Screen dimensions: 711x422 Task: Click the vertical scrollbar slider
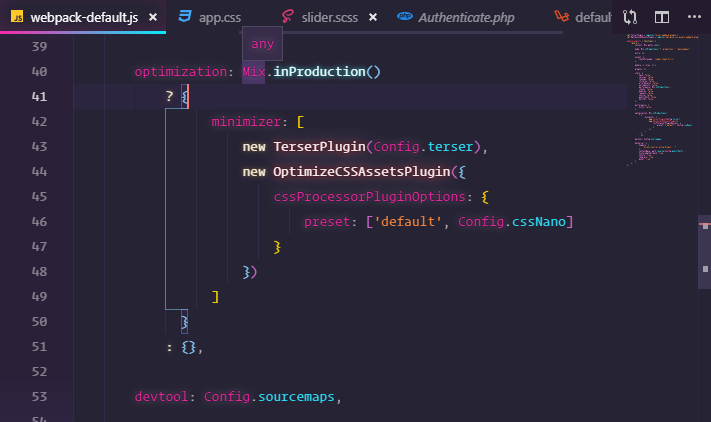coord(704,252)
